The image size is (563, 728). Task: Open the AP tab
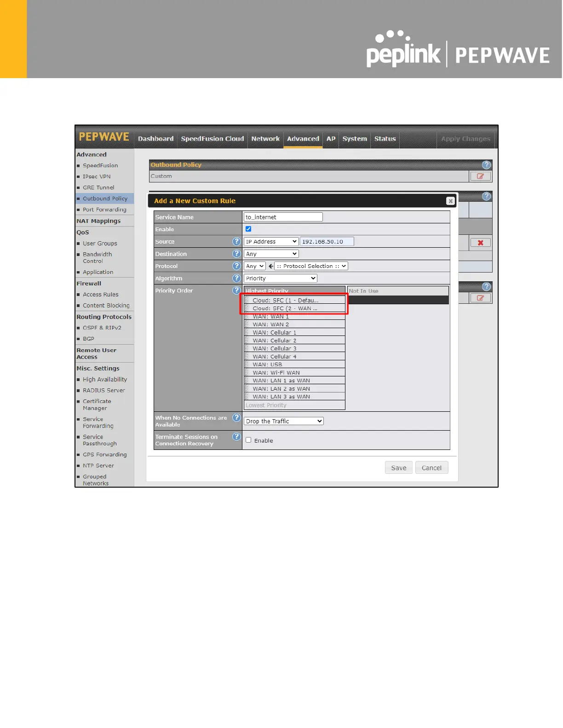[x=331, y=139]
